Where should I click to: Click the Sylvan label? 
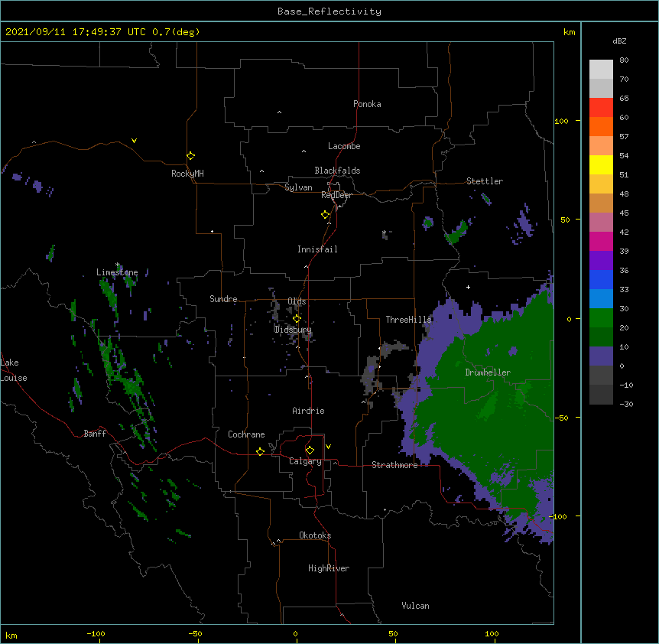[298, 187]
